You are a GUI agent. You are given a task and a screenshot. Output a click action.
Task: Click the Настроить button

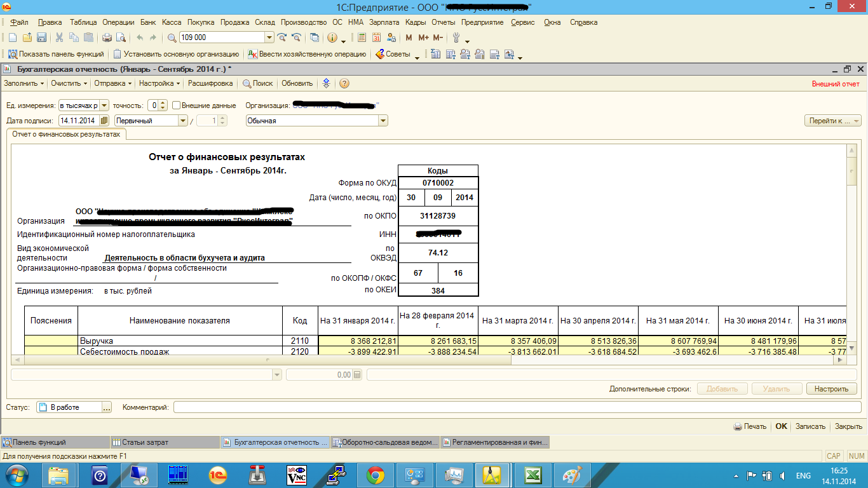tap(831, 389)
